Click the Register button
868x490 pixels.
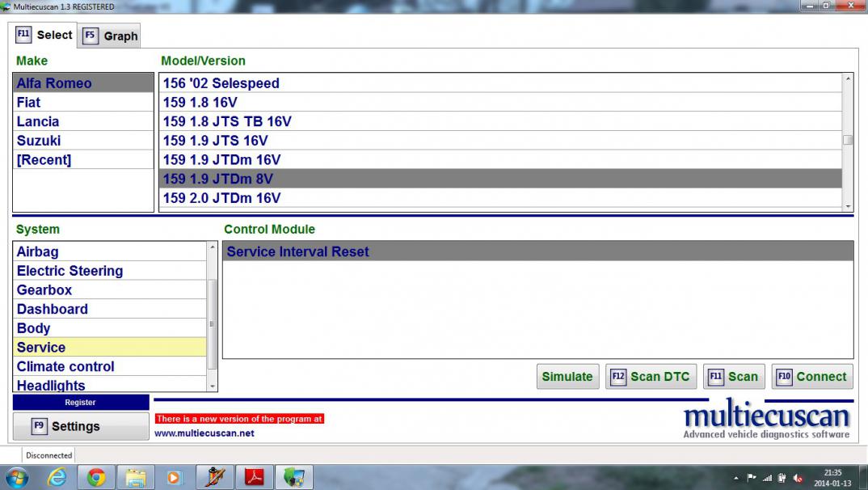coord(81,402)
